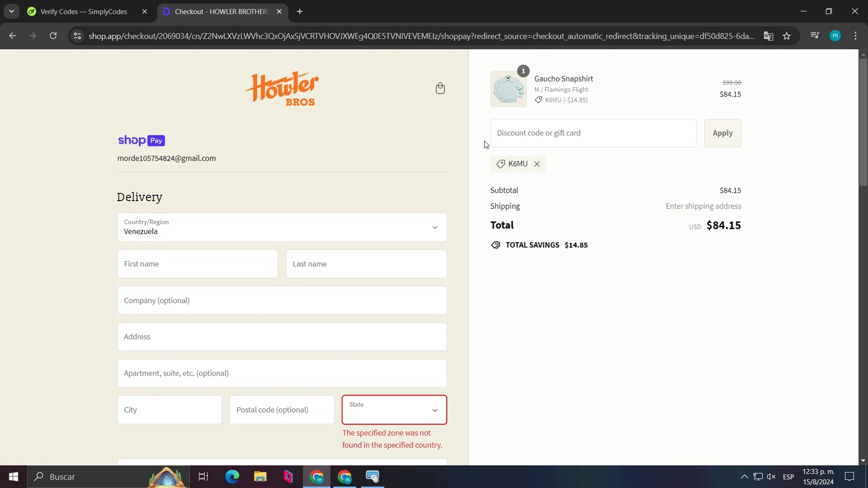Click the Enter shipping address text
Image resolution: width=868 pixels, height=488 pixels.
pos(703,206)
